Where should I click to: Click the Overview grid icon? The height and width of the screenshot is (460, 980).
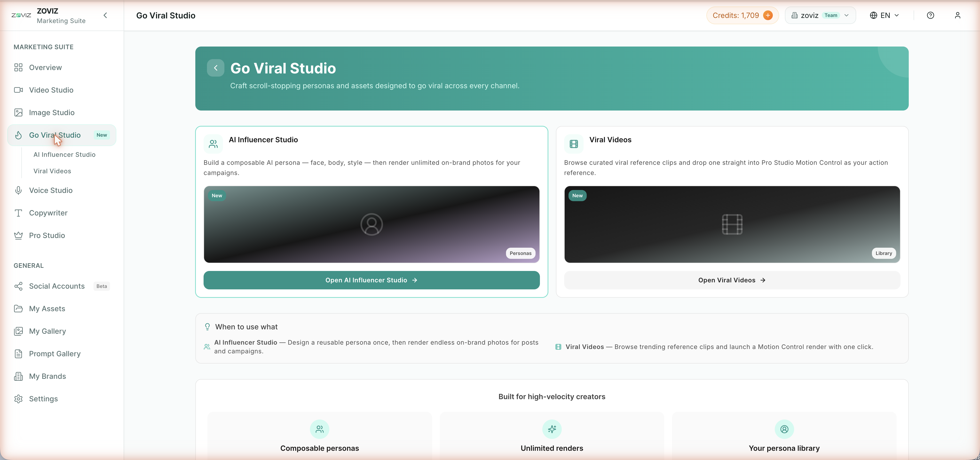18,67
